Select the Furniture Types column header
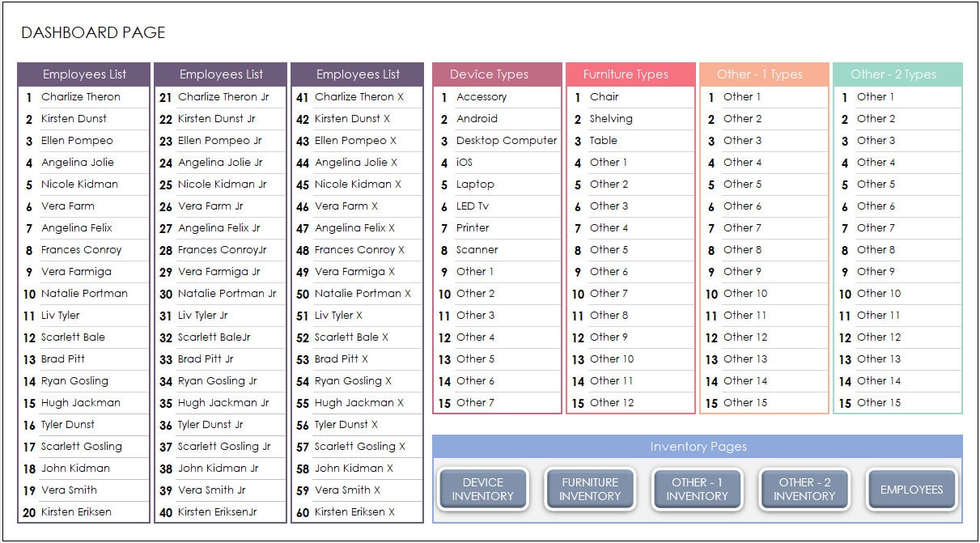The height and width of the screenshot is (543, 980). click(630, 74)
